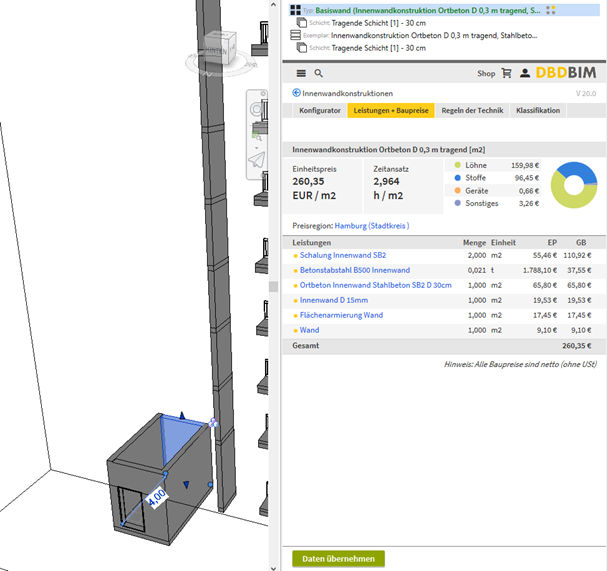Click the search magnifier icon

318,73
